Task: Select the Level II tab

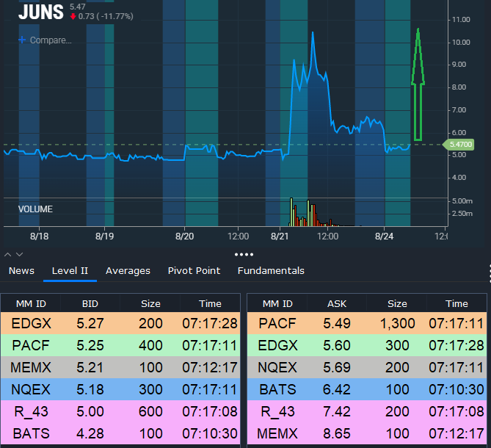Action: coord(70,271)
